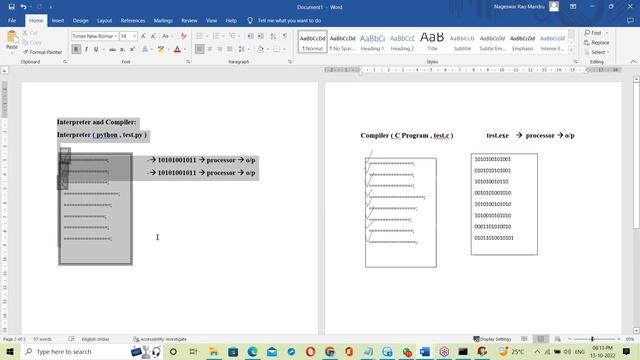The height and width of the screenshot is (360, 640).
Task: Click the vertical scrollbar thumb
Action: click(x=636, y=156)
